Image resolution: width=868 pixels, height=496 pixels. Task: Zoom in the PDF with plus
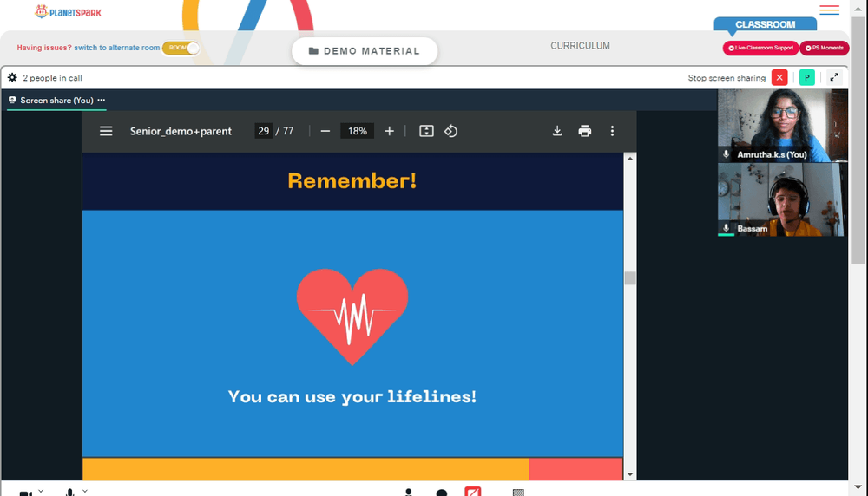point(389,131)
